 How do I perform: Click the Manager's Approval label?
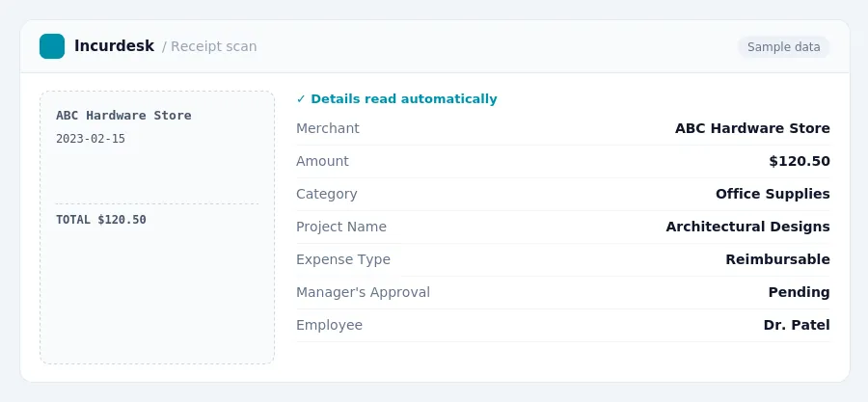coord(364,292)
